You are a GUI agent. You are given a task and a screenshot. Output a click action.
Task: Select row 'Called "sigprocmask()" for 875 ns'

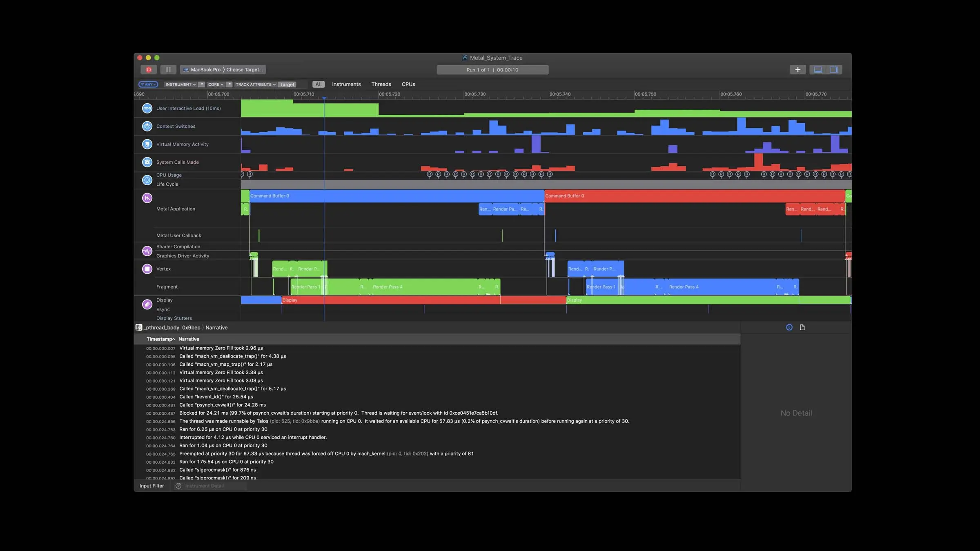437,470
